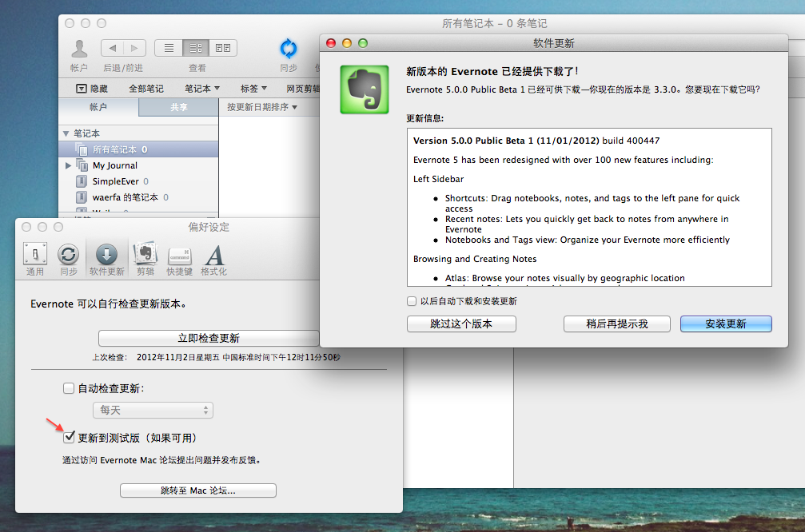This screenshot has width=805, height=532.
Task: Switch to the card view icon
Action: pyautogui.click(x=223, y=48)
